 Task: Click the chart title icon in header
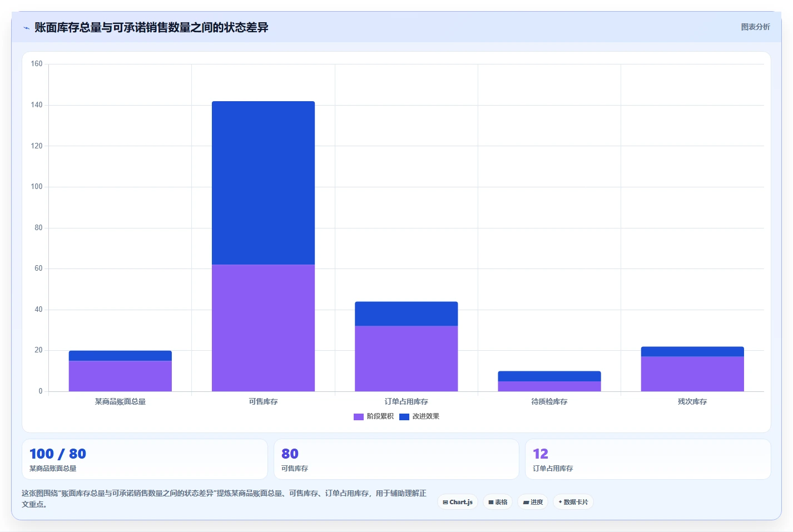pyautogui.click(x=26, y=28)
